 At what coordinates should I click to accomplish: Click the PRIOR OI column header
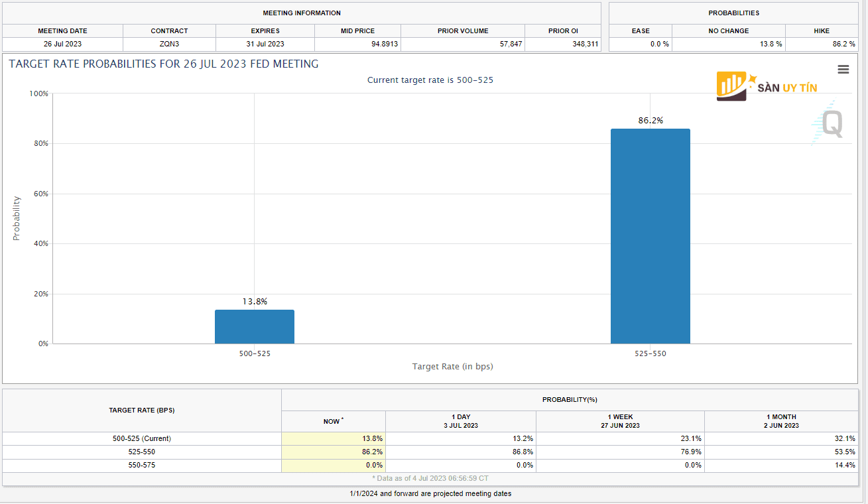(x=563, y=31)
